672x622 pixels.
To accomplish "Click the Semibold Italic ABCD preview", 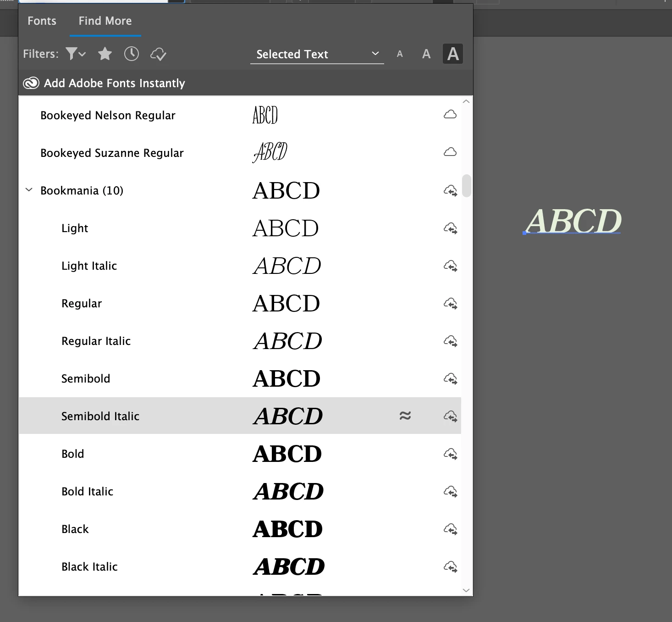I will click(x=288, y=416).
